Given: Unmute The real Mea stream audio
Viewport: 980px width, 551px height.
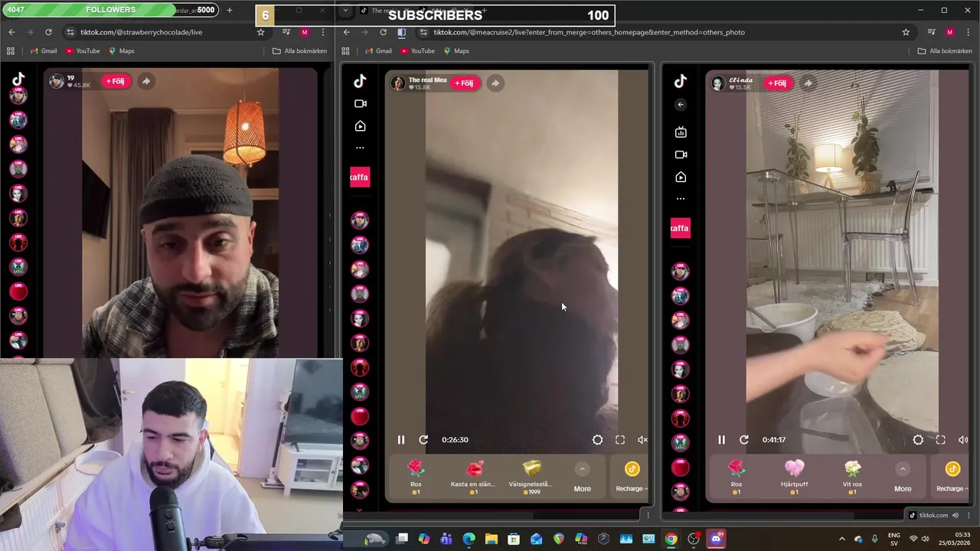Looking at the screenshot, I should pos(642,440).
